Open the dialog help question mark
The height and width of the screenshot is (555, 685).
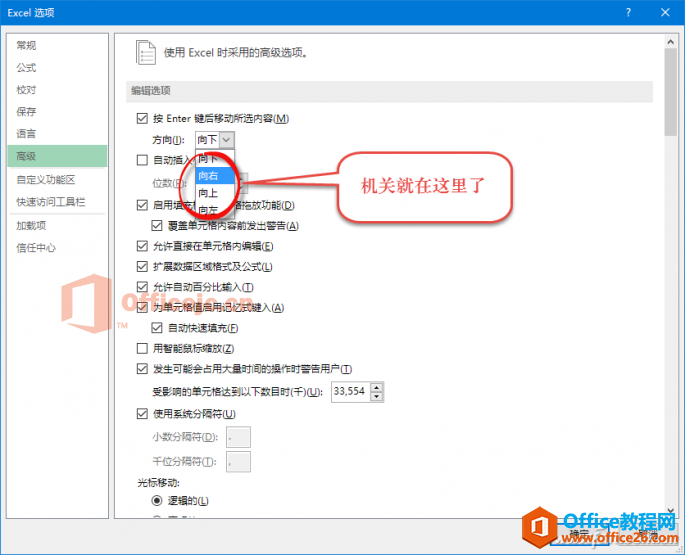[628, 12]
